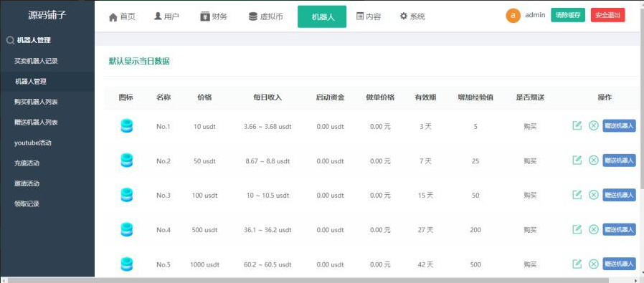Select the 机器人 top tab

[322, 16]
